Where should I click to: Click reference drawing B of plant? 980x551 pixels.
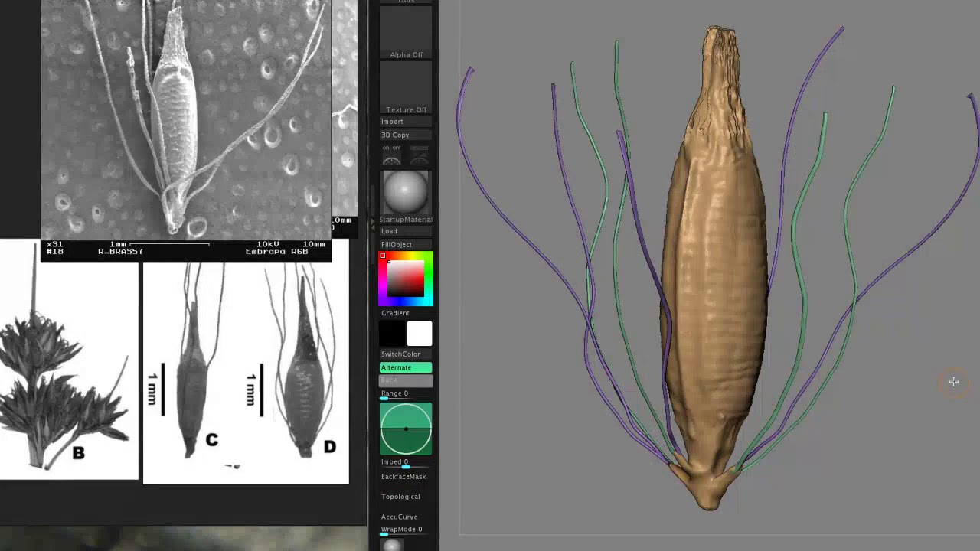(x=69, y=360)
